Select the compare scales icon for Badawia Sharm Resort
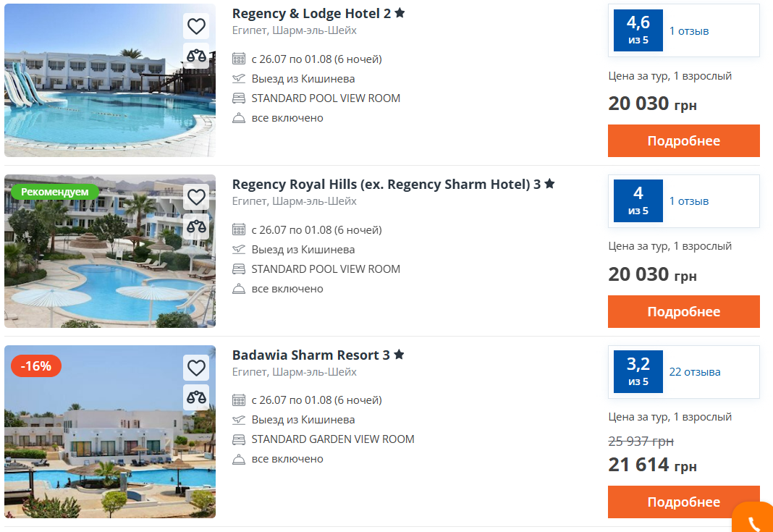The width and height of the screenshot is (773, 532). point(195,397)
